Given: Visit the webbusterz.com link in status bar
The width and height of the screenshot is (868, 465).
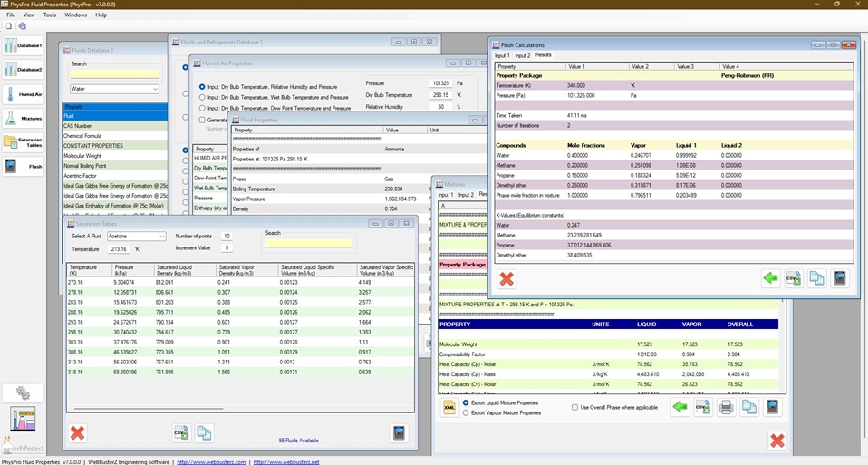Looking at the screenshot, I should (x=213, y=461).
